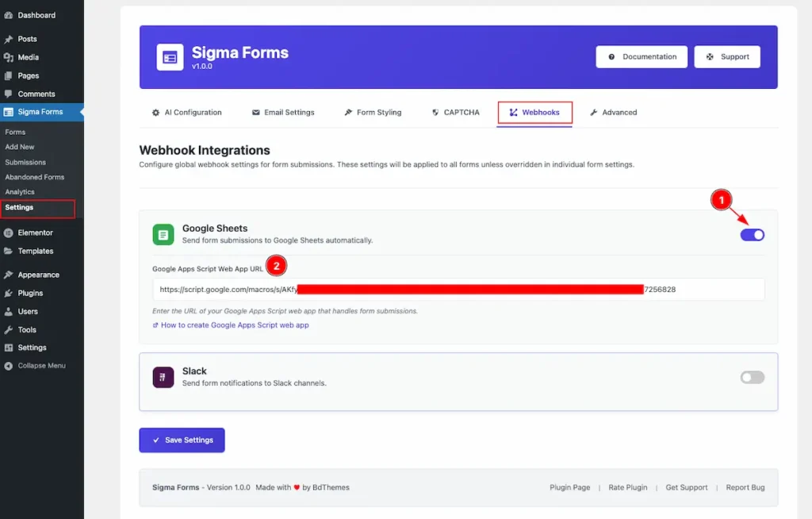Open the Advanced tab
The image size is (812, 519).
coord(614,113)
